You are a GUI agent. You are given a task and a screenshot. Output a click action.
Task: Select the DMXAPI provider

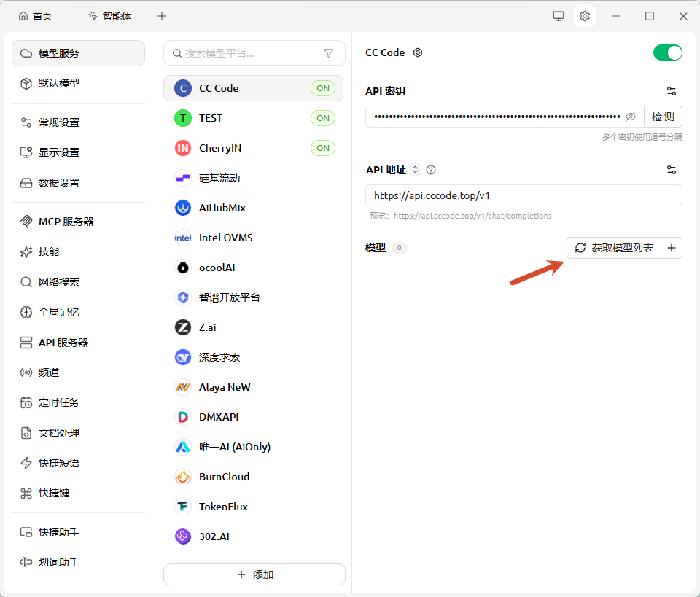254,417
